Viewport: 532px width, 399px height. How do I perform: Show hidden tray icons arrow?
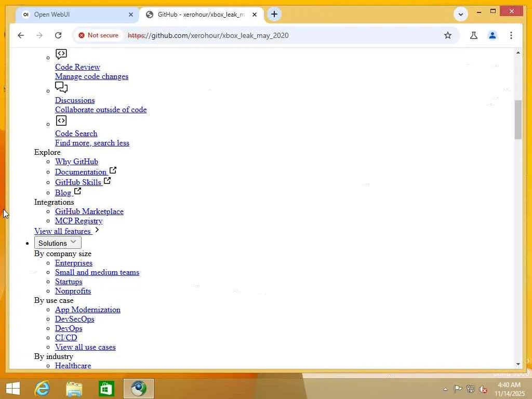click(x=445, y=389)
